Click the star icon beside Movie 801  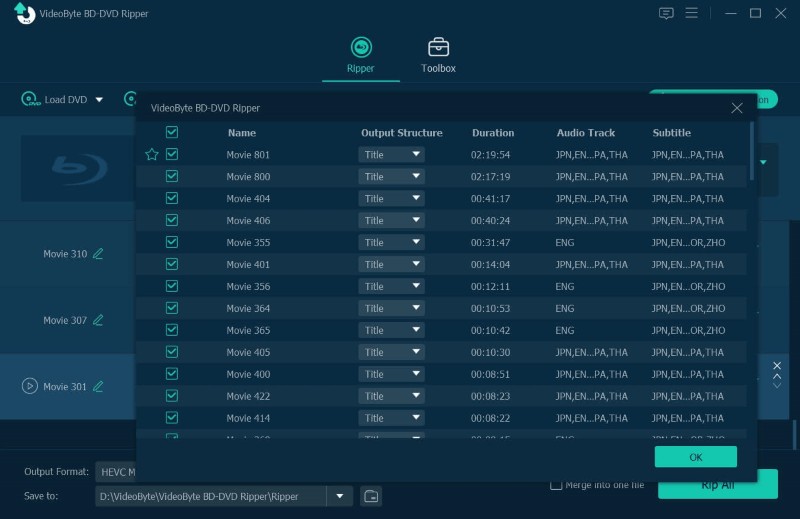(x=152, y=155)
